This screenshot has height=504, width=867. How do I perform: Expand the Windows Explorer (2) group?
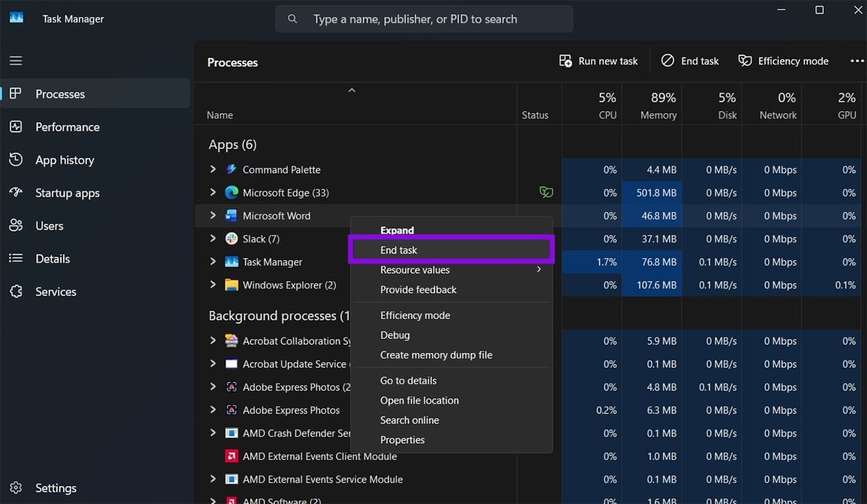213,285
